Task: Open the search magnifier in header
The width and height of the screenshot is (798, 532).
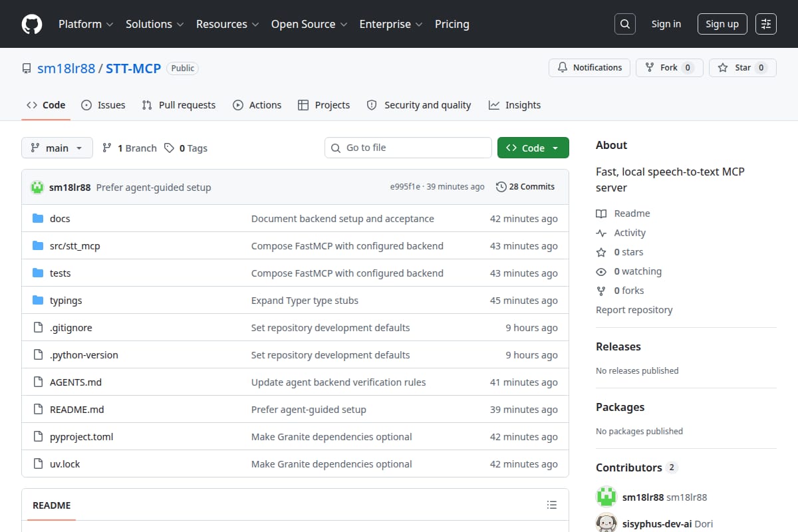Action: click(x=624, y=24)
